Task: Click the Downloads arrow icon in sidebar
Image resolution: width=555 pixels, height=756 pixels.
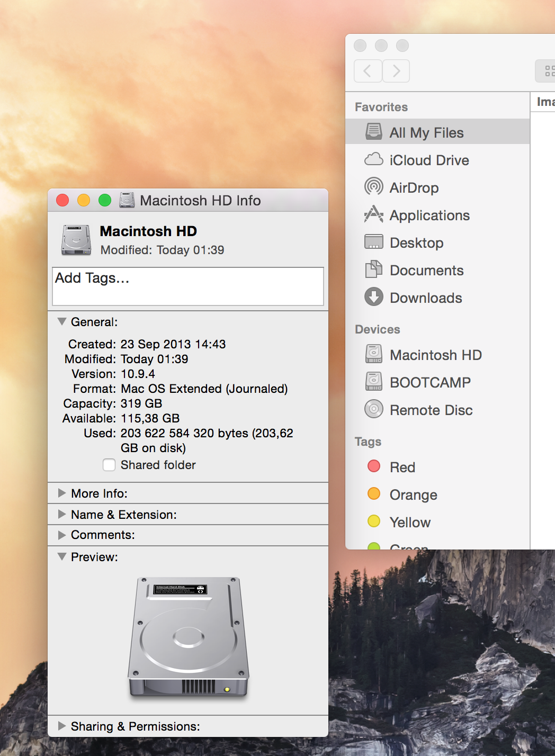Action: click(x=374, y=296)
